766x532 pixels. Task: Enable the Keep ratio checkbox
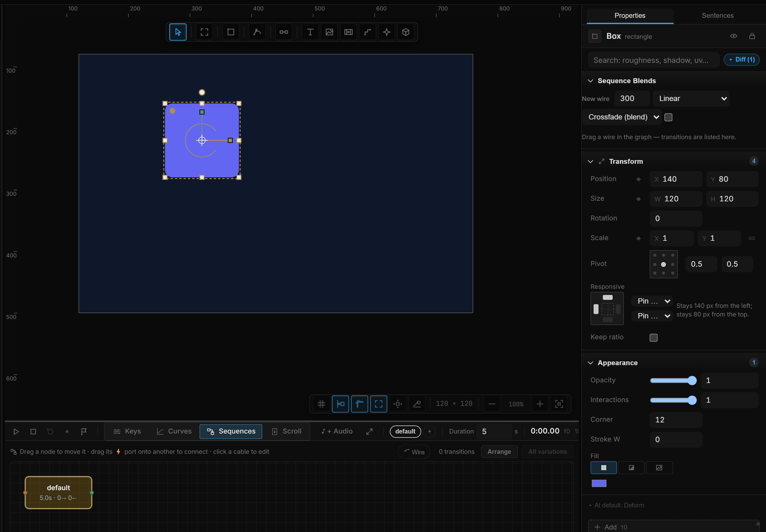[x=653, y=338]
